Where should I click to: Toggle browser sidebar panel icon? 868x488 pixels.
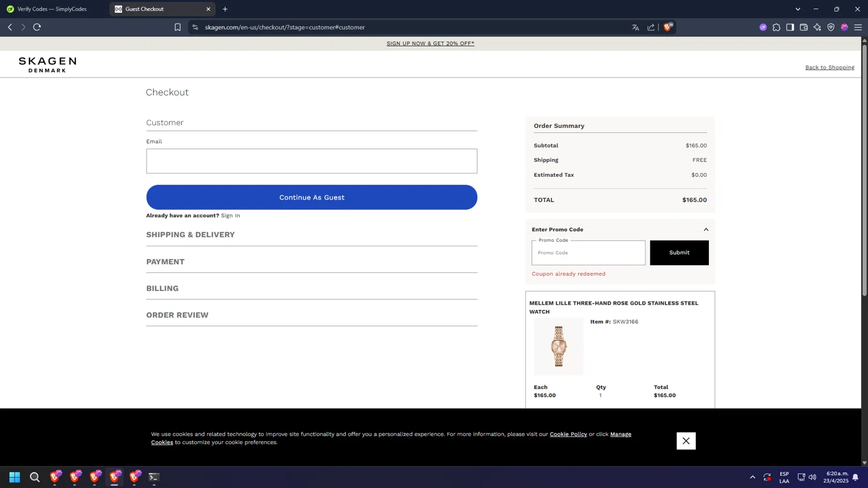[x=790, y=27]
